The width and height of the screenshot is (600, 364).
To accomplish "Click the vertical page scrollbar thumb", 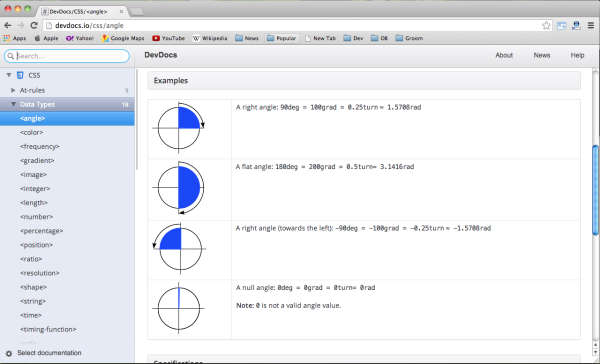I will click(x=595, y=190).
